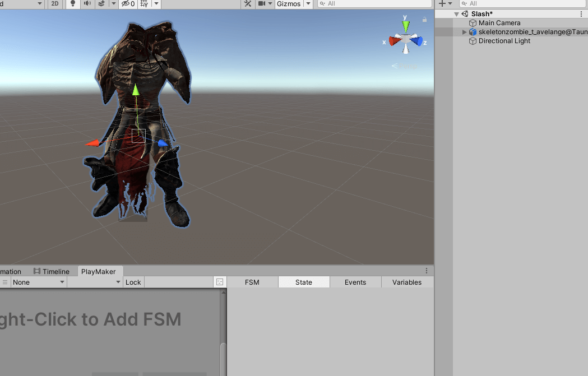
Task: Click the Directional Light cube icon
Action: [473, 41]
